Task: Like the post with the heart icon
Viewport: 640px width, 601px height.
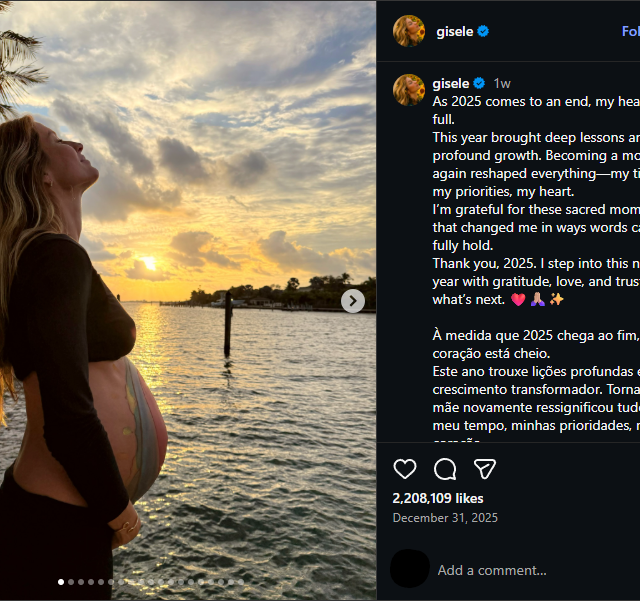Action: [405, 469]
